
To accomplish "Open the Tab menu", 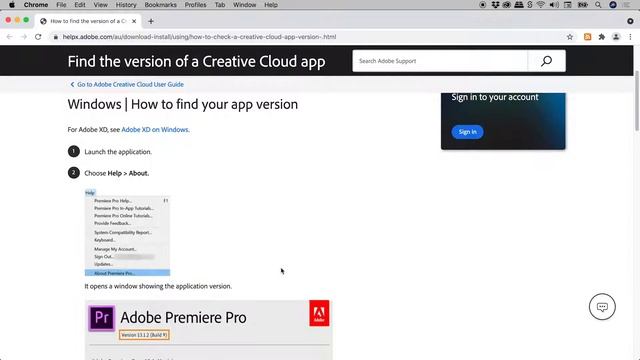I will (x=220, y=5).
